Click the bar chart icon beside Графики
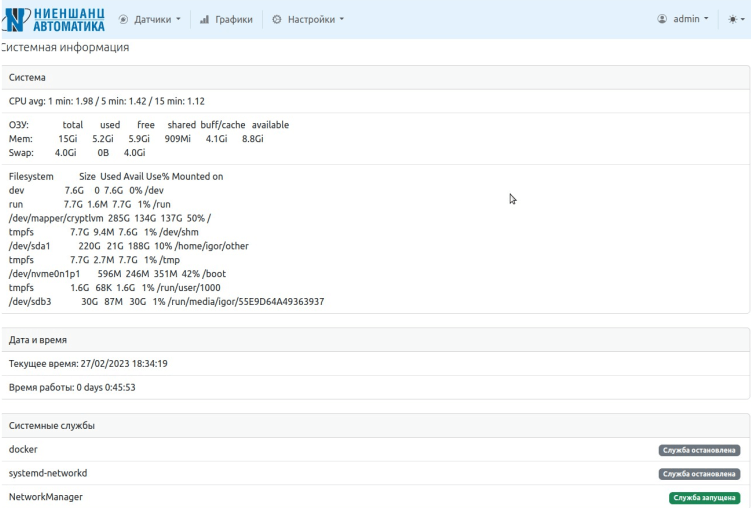This screenshot has height=508, width=751. tap(205, 19)
